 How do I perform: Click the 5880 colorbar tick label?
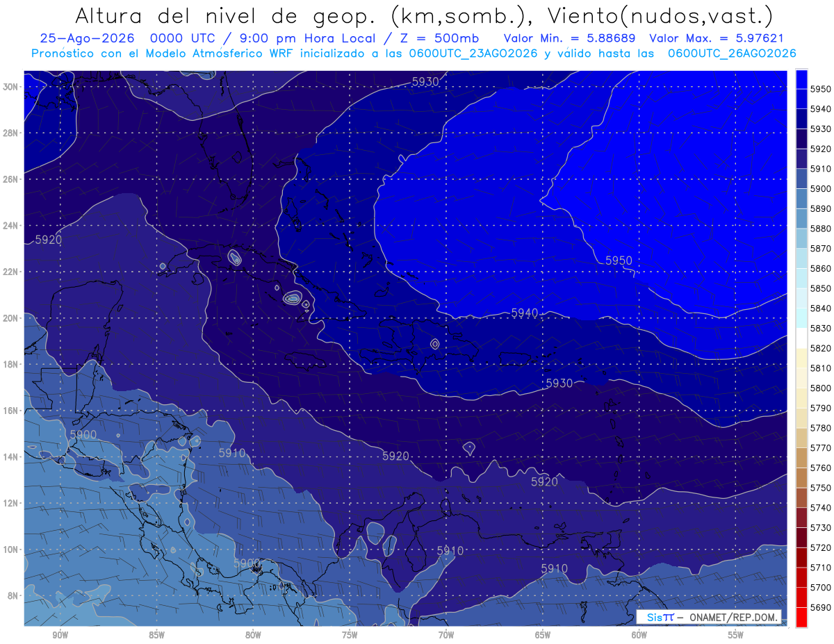(821, 229)
